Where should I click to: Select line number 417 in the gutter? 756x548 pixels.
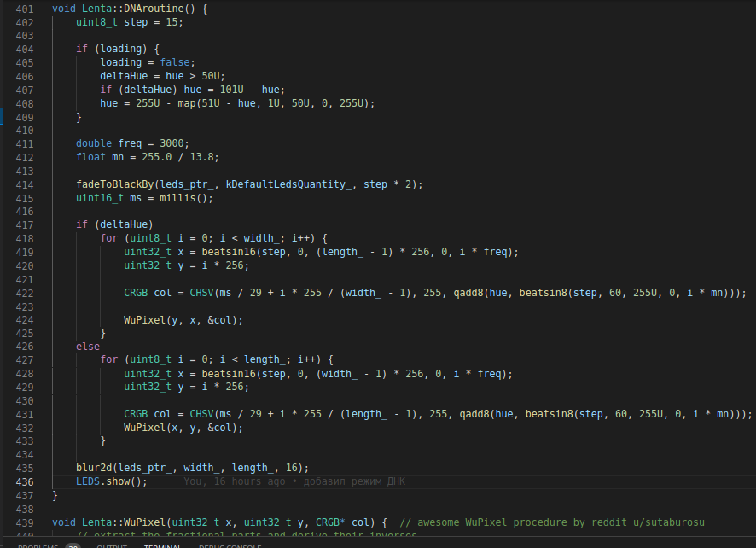tap(24, 224)
